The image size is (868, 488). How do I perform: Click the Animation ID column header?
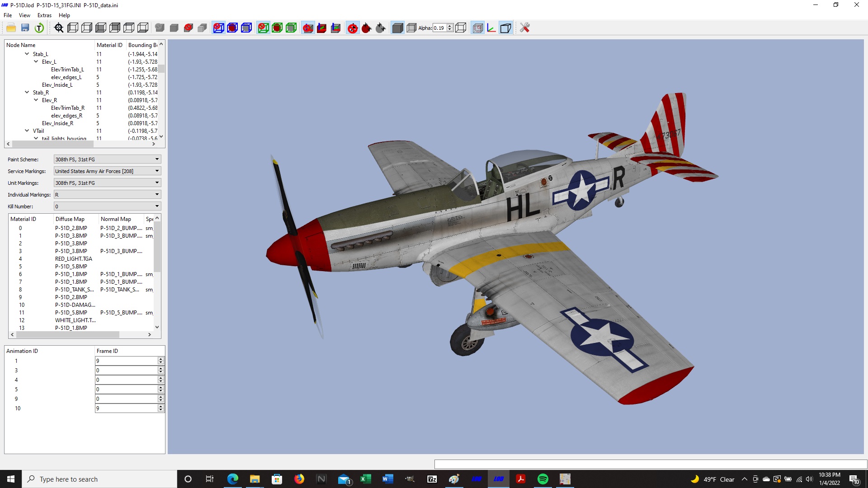pos(49,351)
